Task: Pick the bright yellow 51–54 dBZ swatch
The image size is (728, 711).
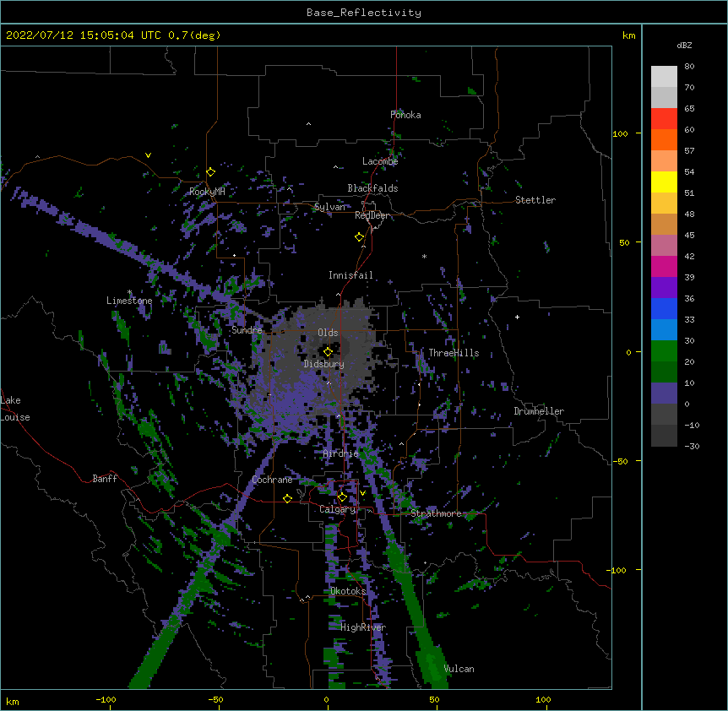Action: coord(664,182)
